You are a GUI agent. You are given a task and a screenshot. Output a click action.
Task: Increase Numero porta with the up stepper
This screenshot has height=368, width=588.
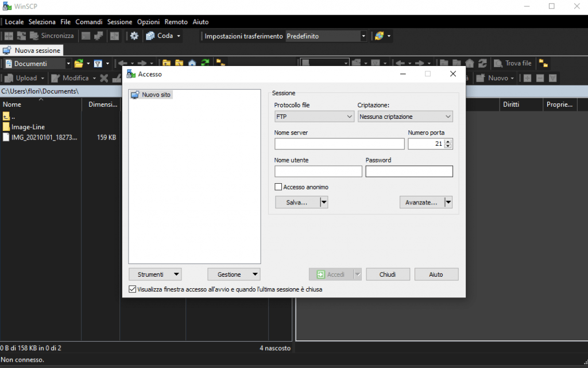(448, 141)
